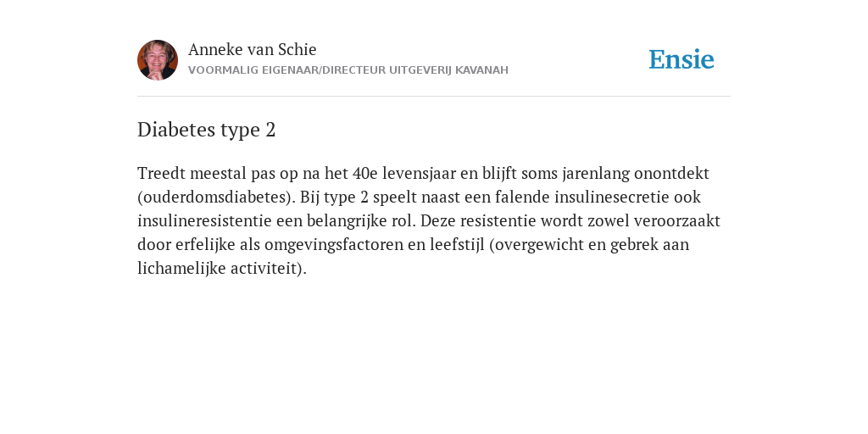Click the Voormalig eigenaar/directeur Uitgeverij Kavanah subtitle
Viewport: 868px width, 434px height.
point(348,70)
